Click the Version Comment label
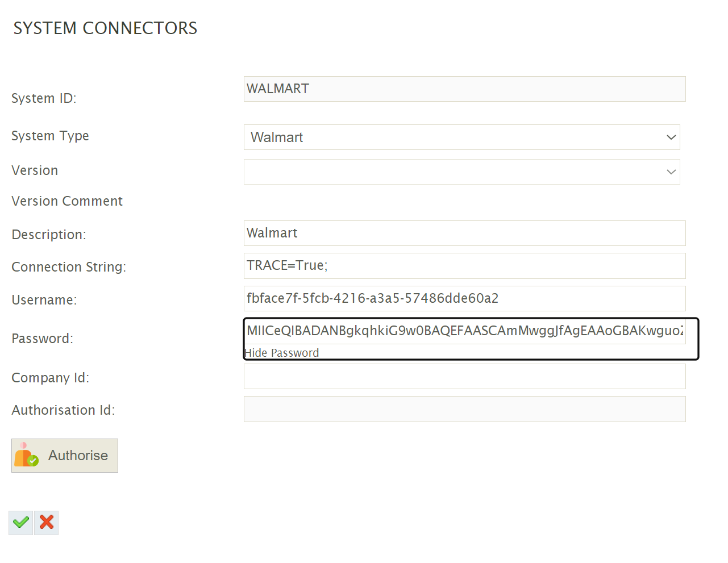 (67, 201)
